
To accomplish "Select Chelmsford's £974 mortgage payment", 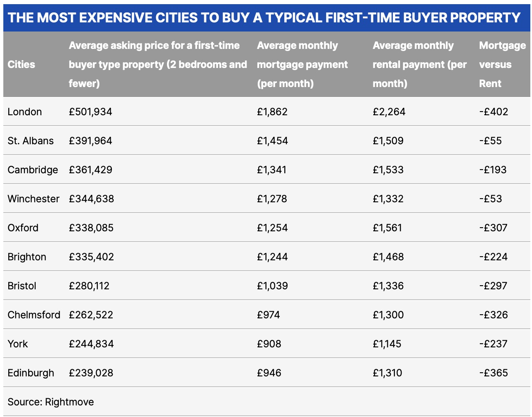I will coord(268,315).
